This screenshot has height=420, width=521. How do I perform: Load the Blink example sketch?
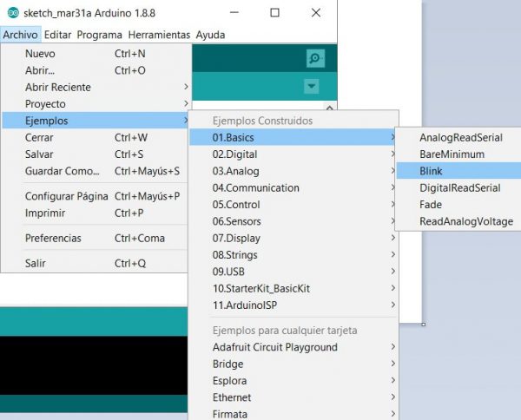coord(458,171)
